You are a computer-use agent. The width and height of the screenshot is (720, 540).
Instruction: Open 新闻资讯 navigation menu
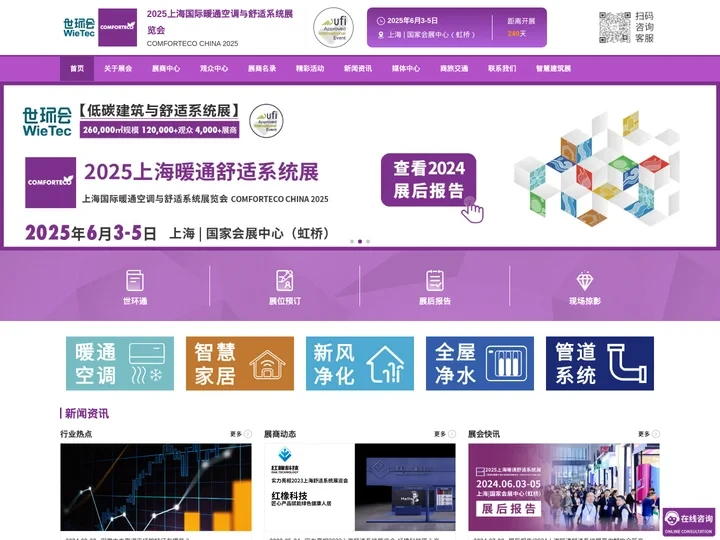tap(358, 68)
